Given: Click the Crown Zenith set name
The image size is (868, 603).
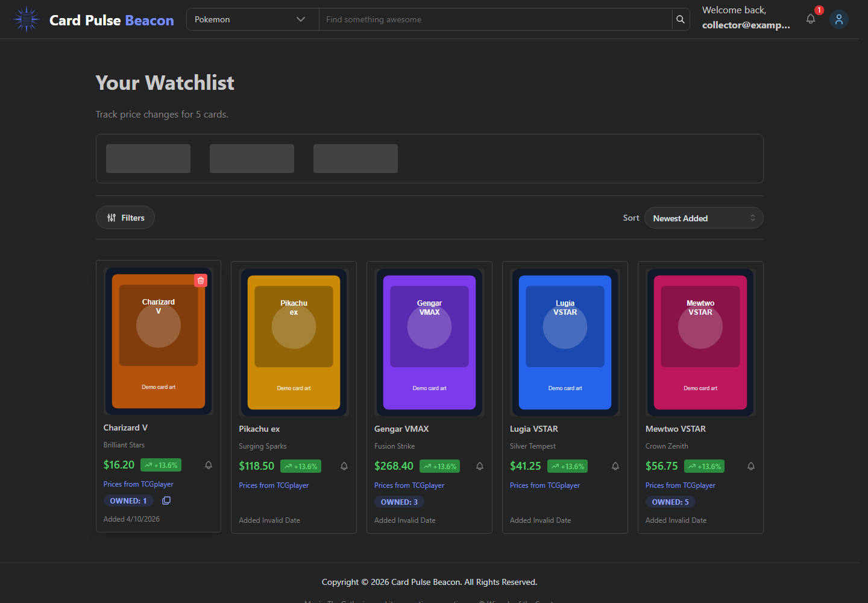Looking at the screenshot, I should 667,446.
